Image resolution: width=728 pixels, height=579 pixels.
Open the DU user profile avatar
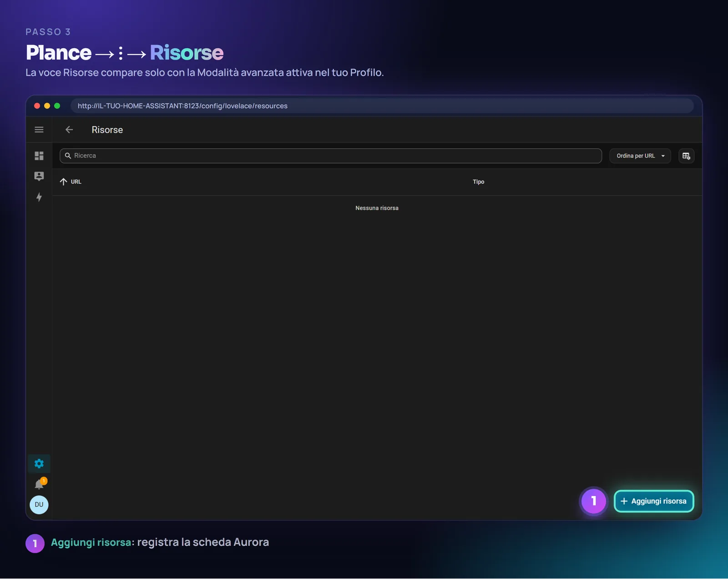(x=39, y=504)
